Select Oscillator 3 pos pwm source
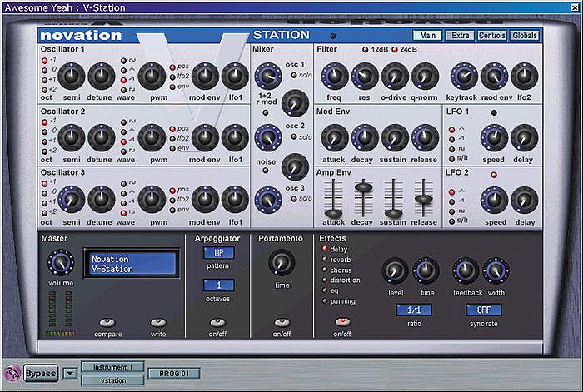Screen dimensions: 583x392 coord(172,191)
